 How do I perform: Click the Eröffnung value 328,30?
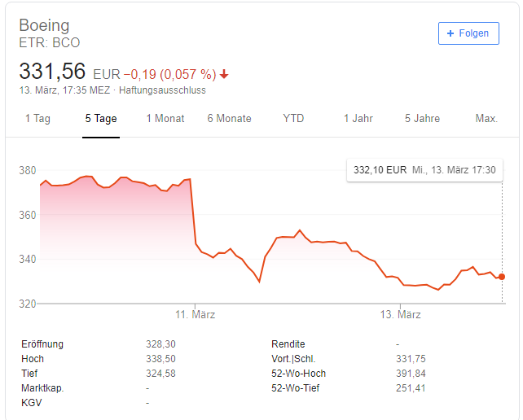pyautogui.click(x=160, y=344)
